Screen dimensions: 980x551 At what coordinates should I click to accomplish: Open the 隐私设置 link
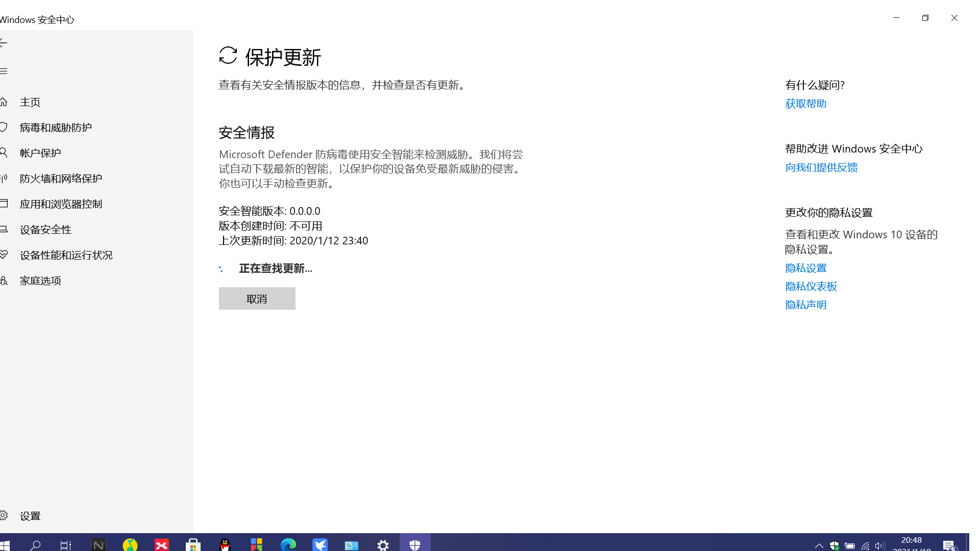[x=805, y=268]
